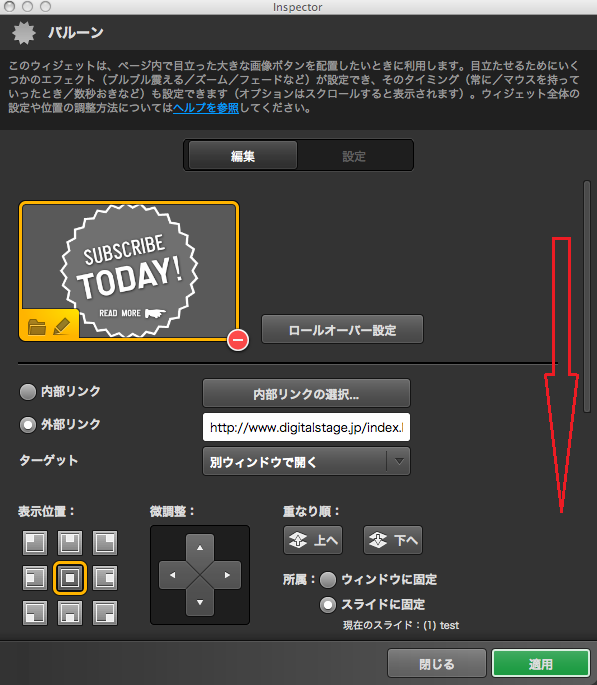597x685 pixels.
Task: Switch to the 編集 tab
Action: 243,156
